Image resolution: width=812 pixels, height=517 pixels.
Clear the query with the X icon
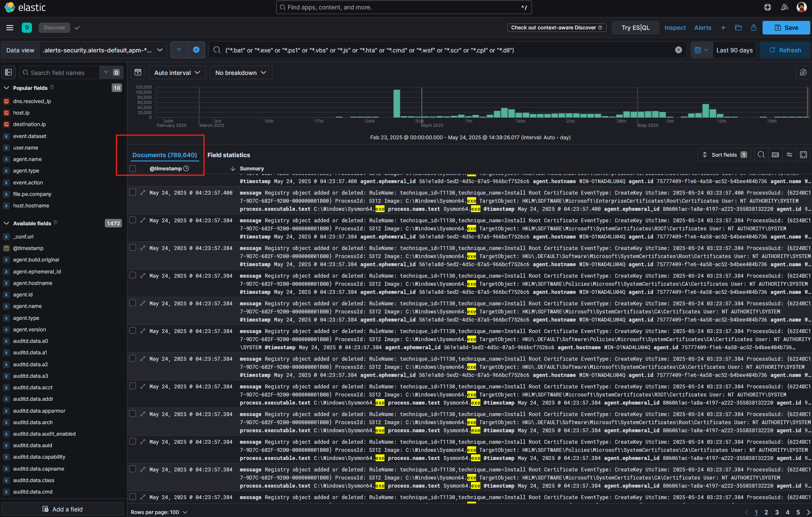679,50
